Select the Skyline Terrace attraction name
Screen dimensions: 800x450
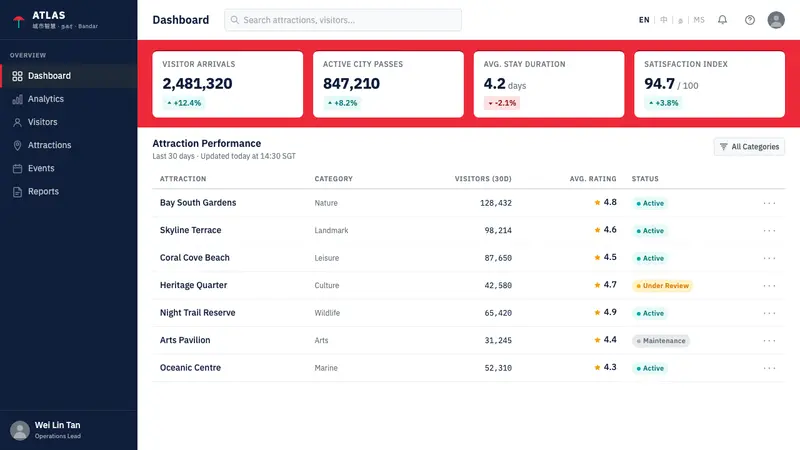pyautogui.click(x=190, y=230)
